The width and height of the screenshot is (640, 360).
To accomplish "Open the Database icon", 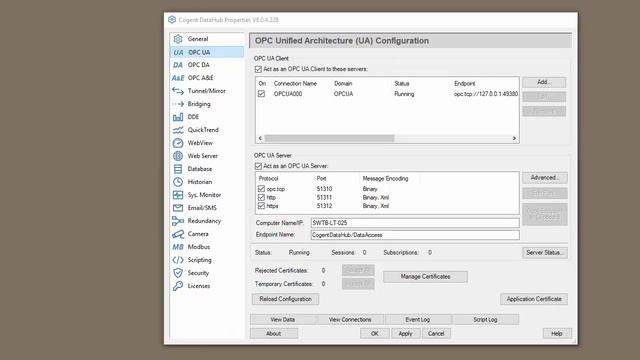I will pos(178,169).
